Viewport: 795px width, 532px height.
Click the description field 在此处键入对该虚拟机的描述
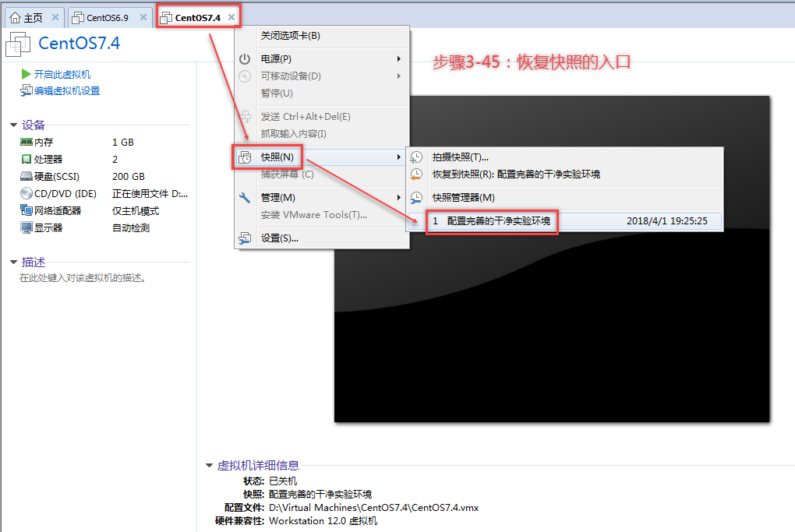(x=83, y=278)
